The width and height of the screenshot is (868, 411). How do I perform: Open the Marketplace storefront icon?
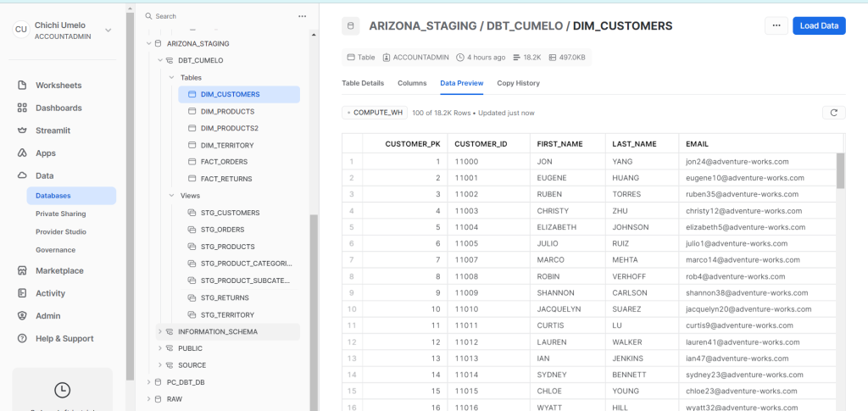click(22, 271)
